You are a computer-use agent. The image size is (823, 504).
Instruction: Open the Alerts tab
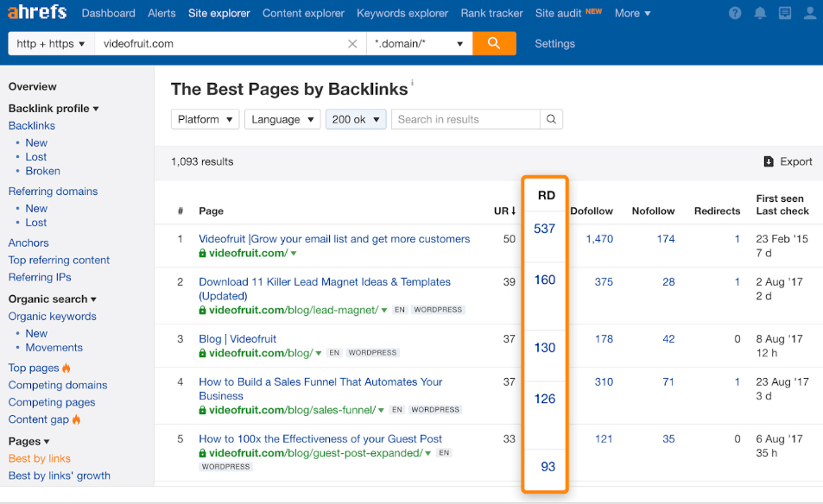point(161,13)
